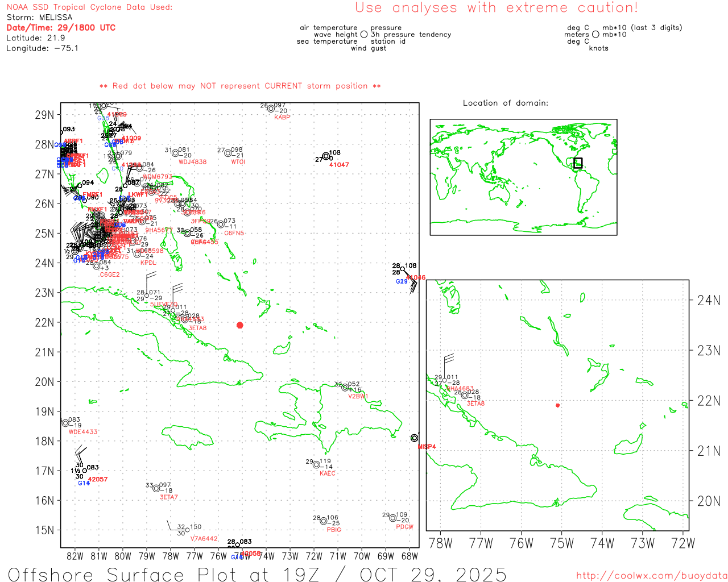Click the red storm dot in the zoomed inset map
Image resolution: width=728 pixels, height=582 pixels.
(x=557, y=405)
